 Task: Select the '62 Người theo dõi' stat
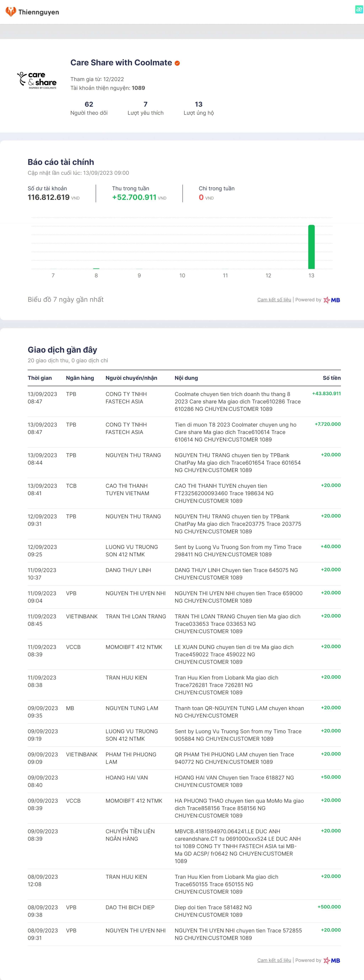pyautogui.click(x=89, y=108)
